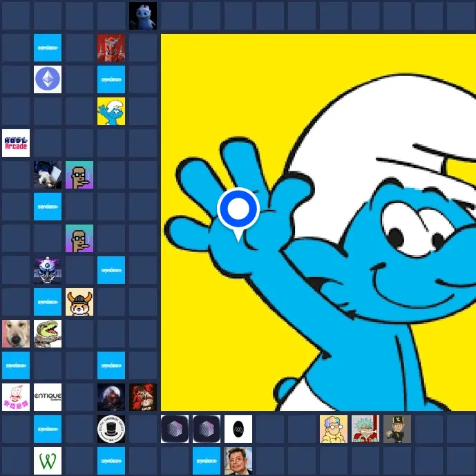Select the white tile with black oval logo
The width and height of the screenshot is (476, 476).
click(238, 428)
